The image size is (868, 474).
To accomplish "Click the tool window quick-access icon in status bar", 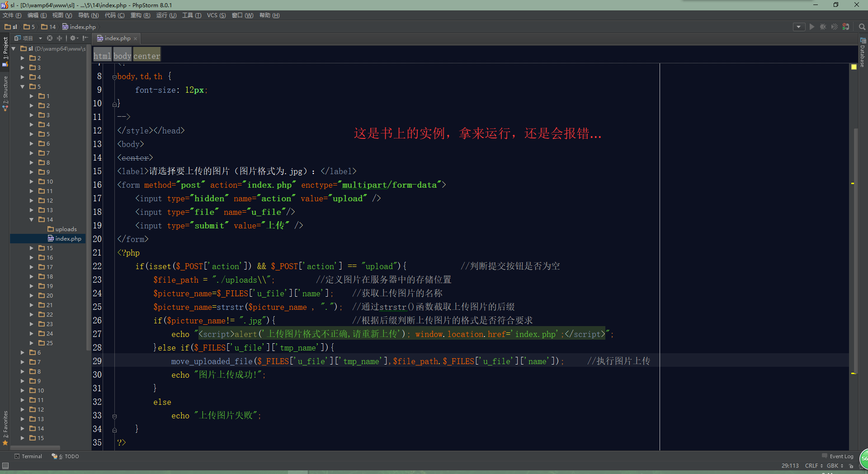I will point(5,465).
